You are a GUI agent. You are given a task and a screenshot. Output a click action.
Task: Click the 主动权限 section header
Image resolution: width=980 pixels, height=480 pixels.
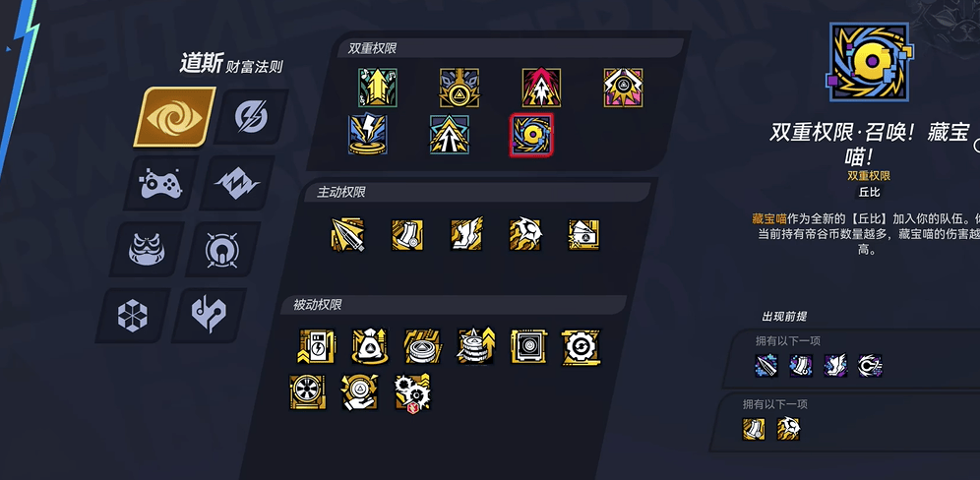[341, 193]
